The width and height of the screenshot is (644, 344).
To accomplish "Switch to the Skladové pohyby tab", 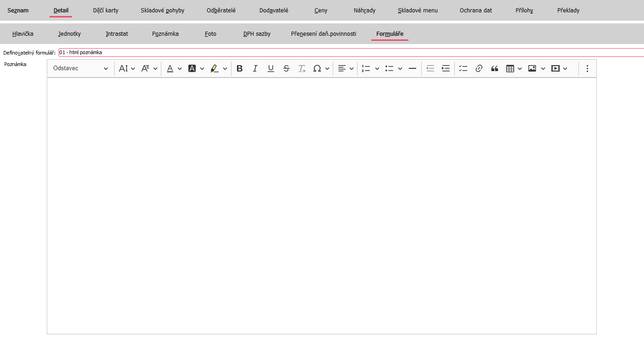I will pyautogui.click(x=162, y=10).
